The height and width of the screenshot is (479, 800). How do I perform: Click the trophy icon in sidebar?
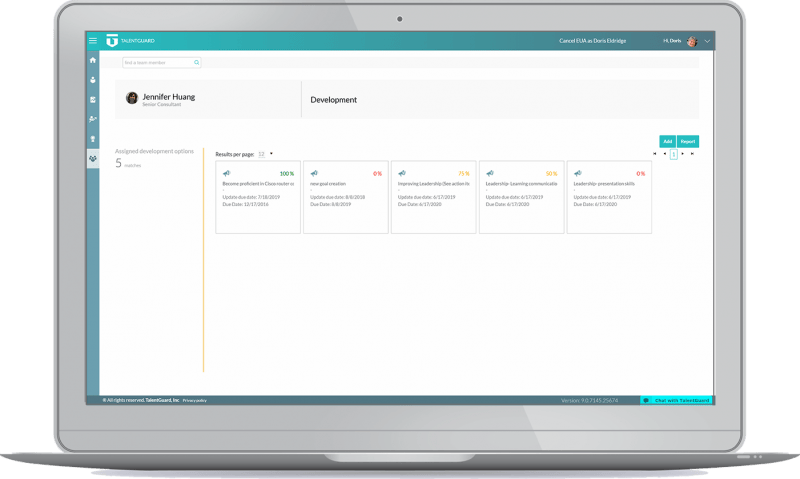[x=93, y=138]
